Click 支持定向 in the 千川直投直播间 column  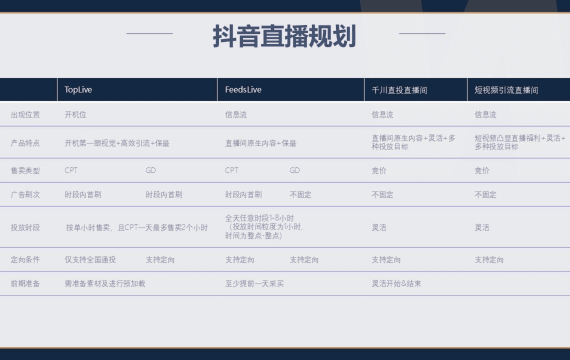click(x=386, y=260)
